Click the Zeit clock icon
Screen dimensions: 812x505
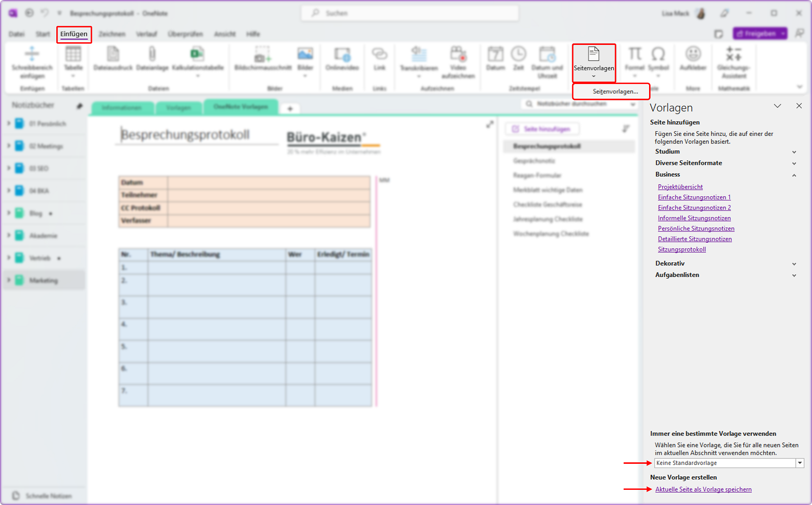pos(519,54)
